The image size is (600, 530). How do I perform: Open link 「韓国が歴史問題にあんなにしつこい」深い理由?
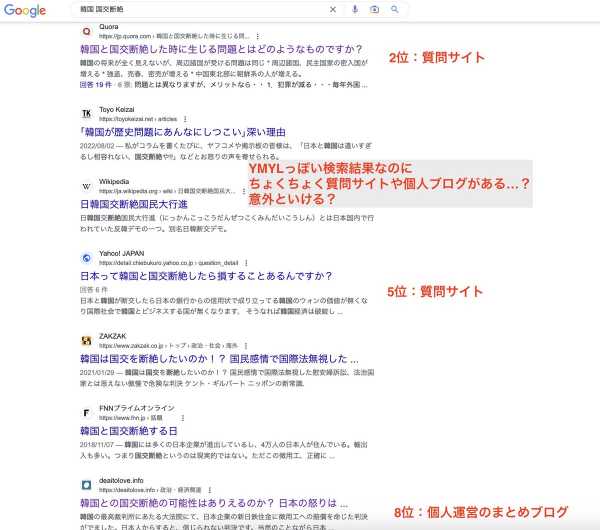click(183, 132)
